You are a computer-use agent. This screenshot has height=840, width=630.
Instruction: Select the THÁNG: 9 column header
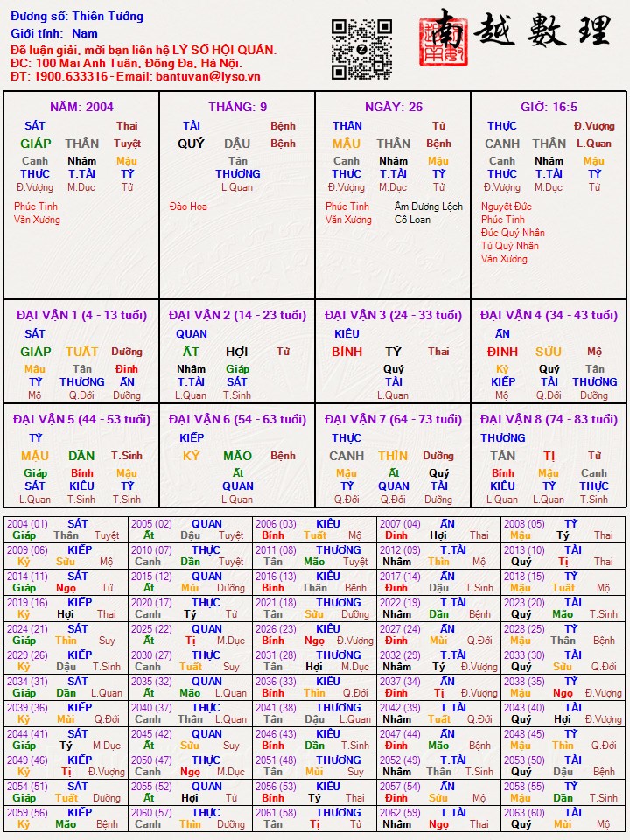238,107
